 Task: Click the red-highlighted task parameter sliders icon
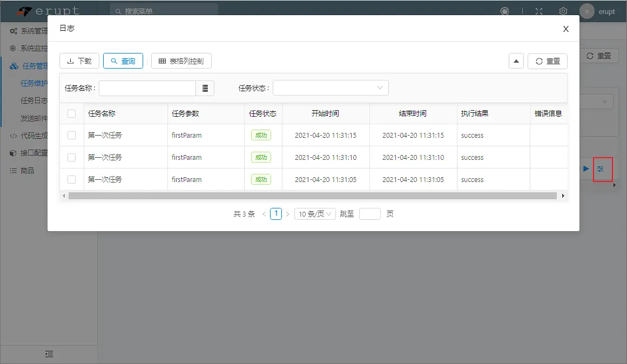click(602, 169)
